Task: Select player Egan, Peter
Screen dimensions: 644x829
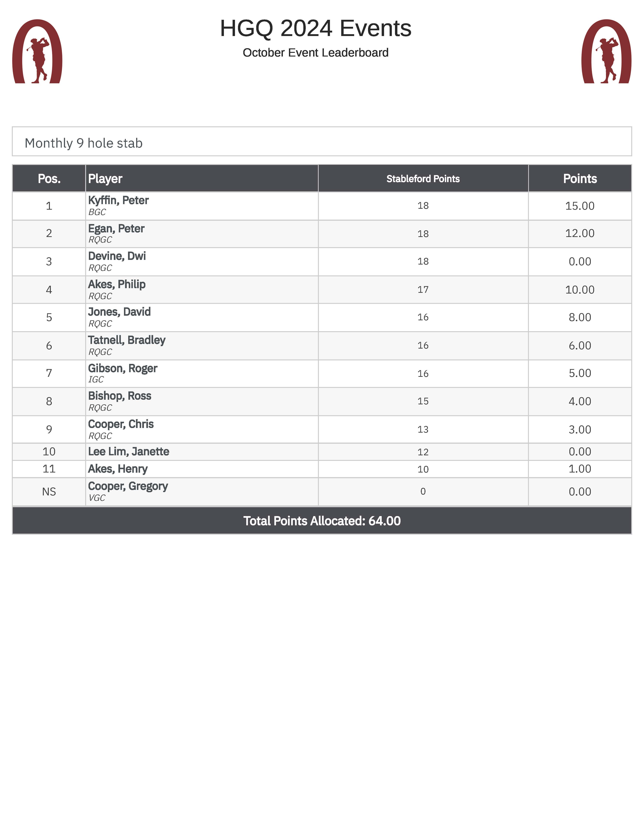Action: click(x=116, y=228)
